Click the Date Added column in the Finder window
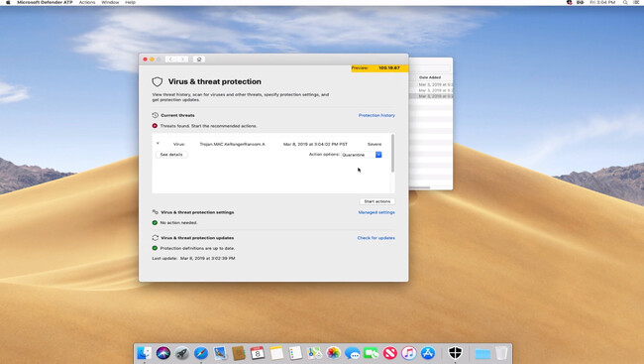 tap(430, 77)
